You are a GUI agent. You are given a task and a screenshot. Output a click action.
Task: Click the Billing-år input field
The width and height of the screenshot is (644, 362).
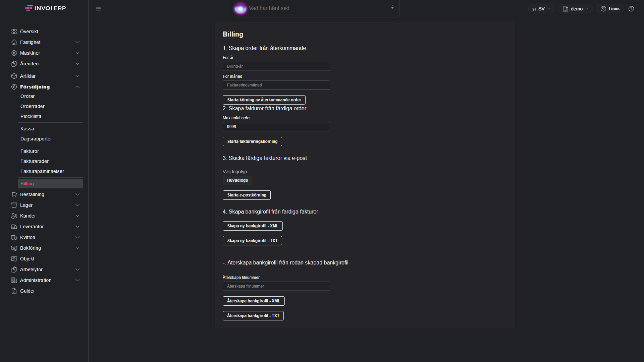(276, 66)
